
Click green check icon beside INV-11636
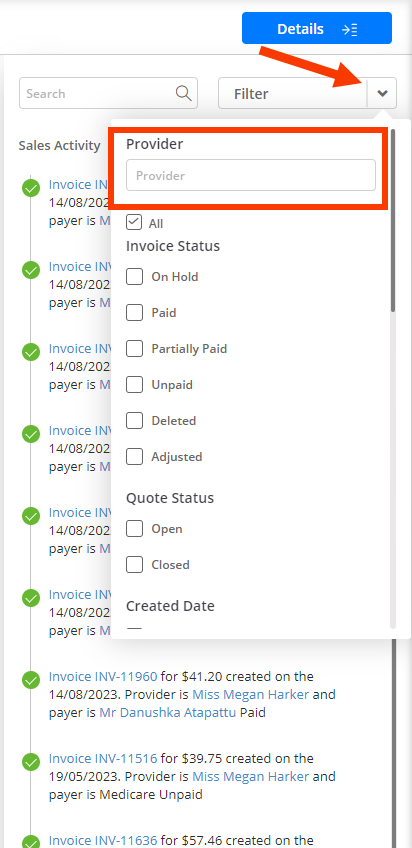(x=31, y=843)
